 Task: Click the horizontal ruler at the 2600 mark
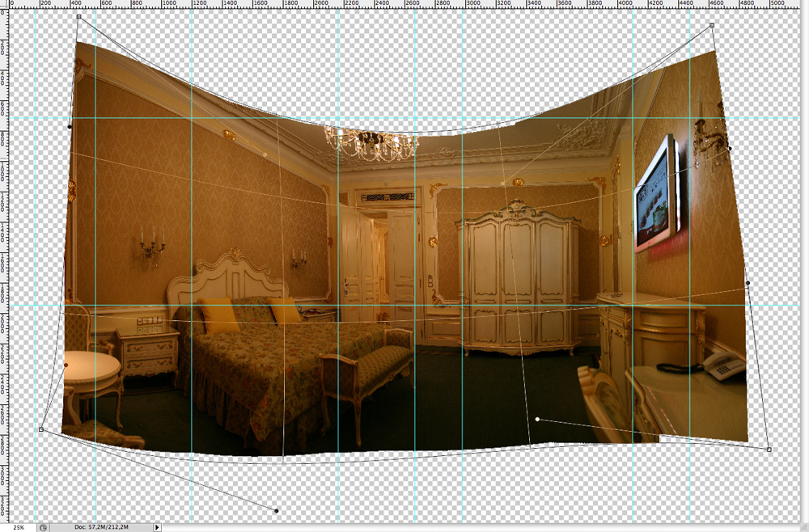413,4
